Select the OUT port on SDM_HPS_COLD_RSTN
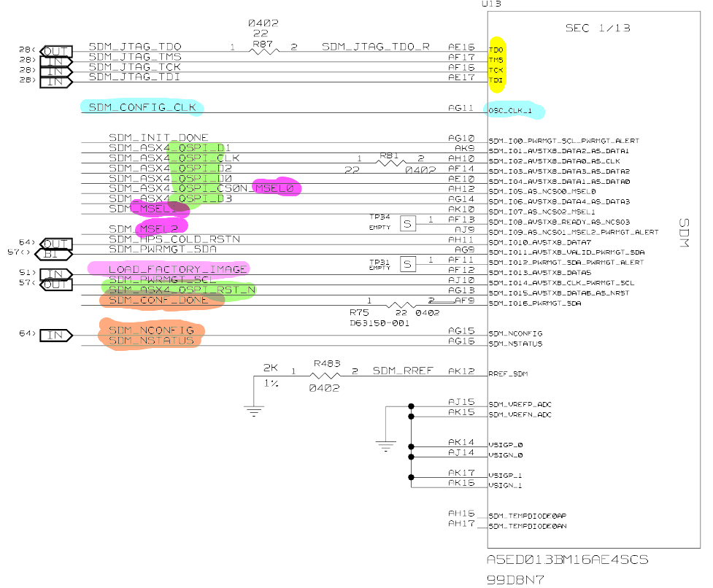The height and width of the screenshot is (588, 713). pos(56,244)
